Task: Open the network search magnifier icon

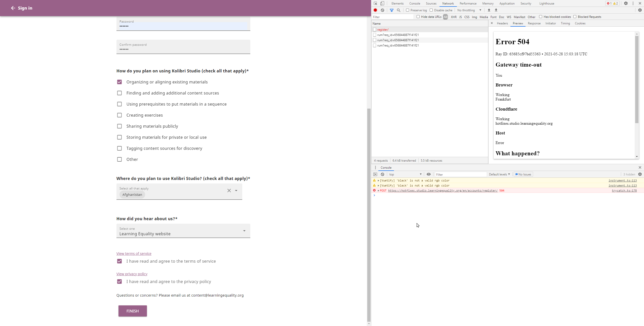Action: pos(399,10)
